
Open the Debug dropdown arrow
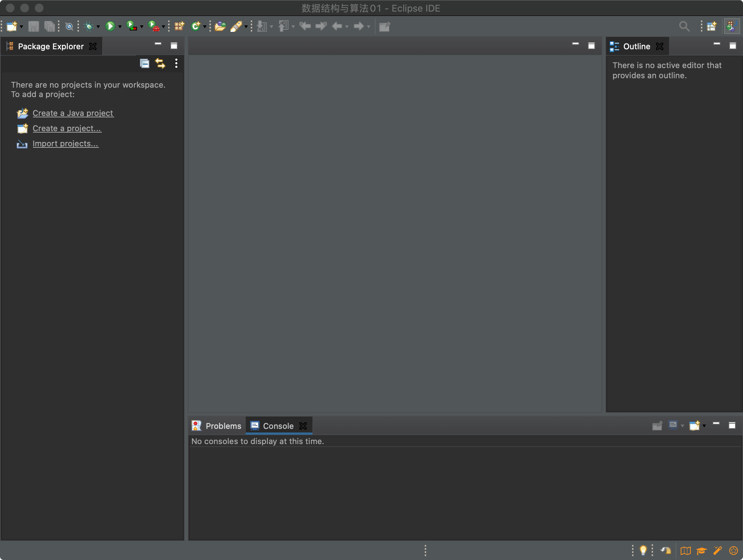tap(98, 27)
